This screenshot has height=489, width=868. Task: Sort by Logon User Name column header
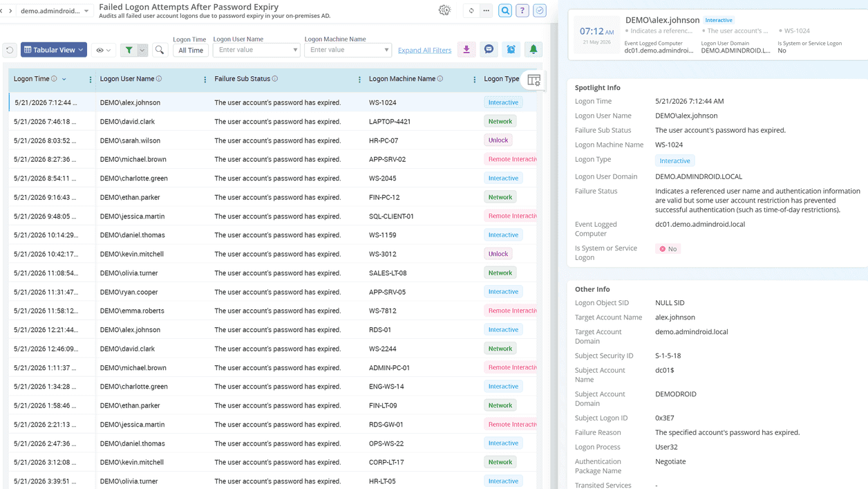(127, 79)
